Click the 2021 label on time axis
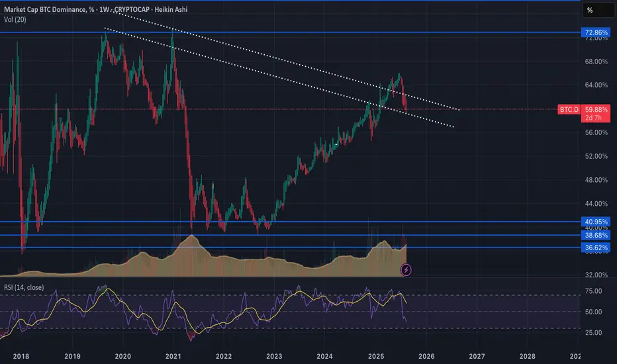The image size is (617, 364). click(x=172, y=355)
